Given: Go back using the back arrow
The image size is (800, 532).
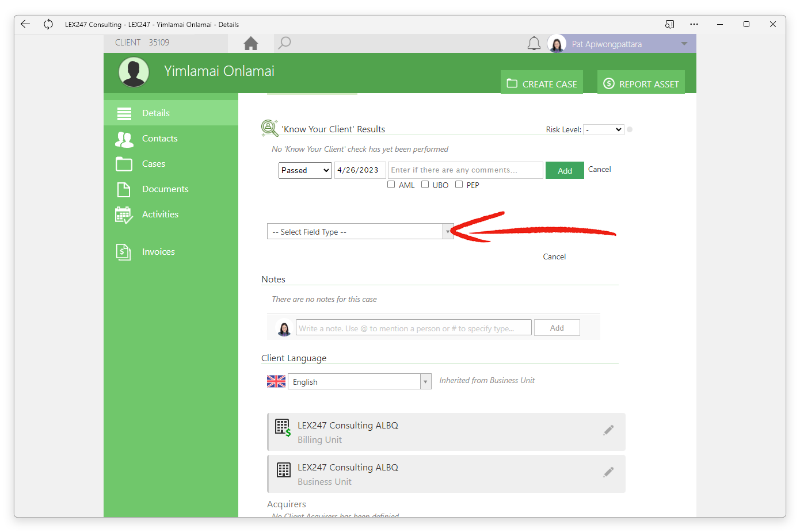Looking at the screenshot, I should tap(25, 24).
